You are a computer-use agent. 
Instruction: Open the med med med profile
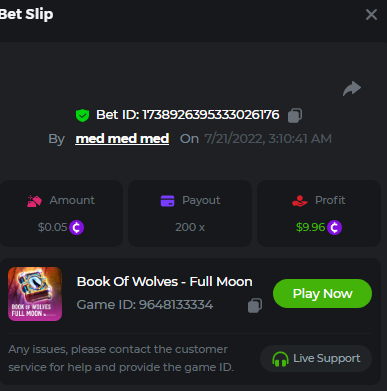tap(122, 139)
